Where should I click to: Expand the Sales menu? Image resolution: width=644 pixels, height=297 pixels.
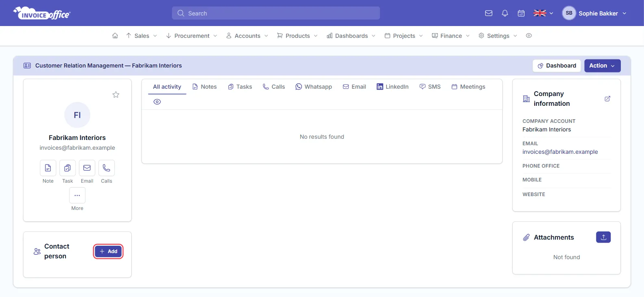coord(141,35)
